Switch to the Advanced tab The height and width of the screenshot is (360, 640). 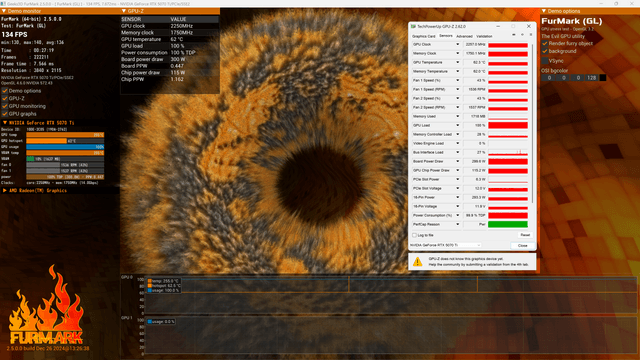(464, 36)
